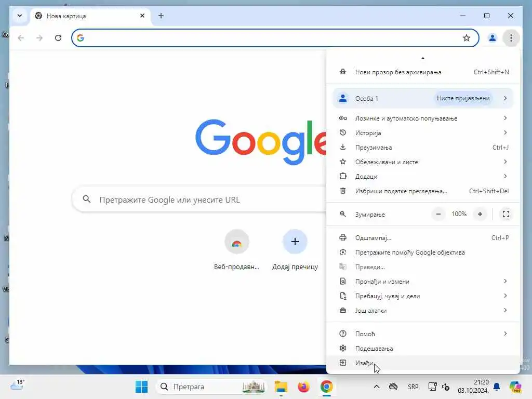The width and height of the screenshot is (532, 399).
Task: Click the Подешавања gear icon
Action: [343, 348]
